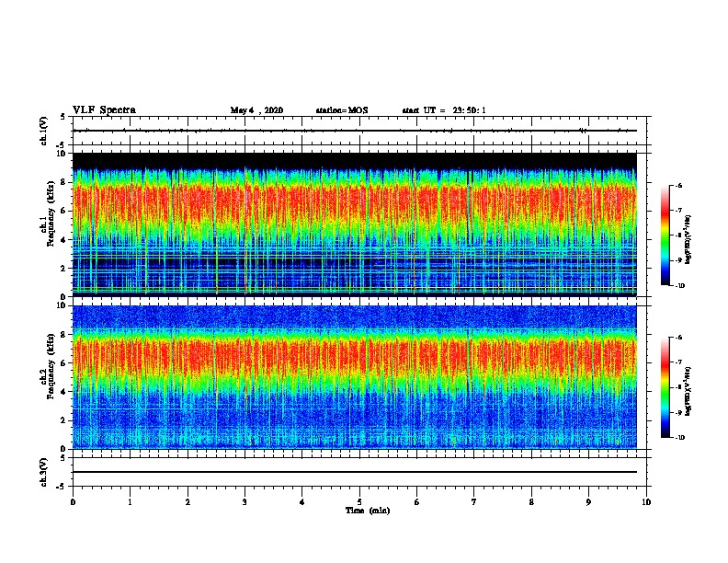Click time axis tick label "2"
The image size is (728, 563).
188,502
